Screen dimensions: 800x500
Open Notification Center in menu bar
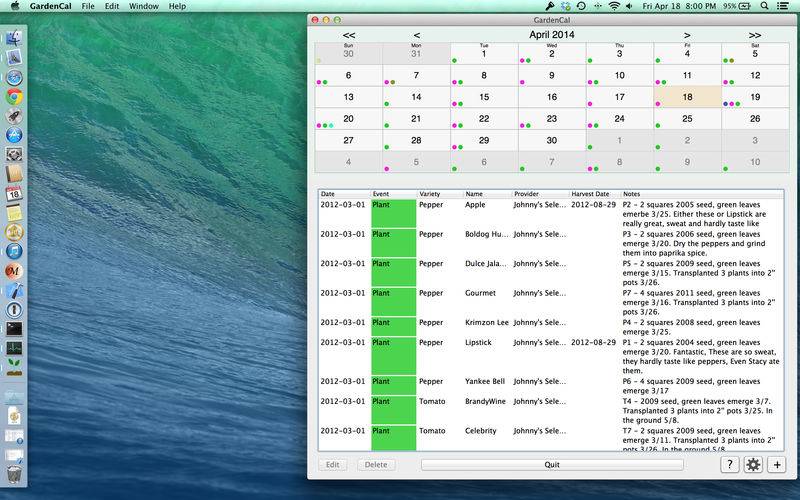point(782,6)
